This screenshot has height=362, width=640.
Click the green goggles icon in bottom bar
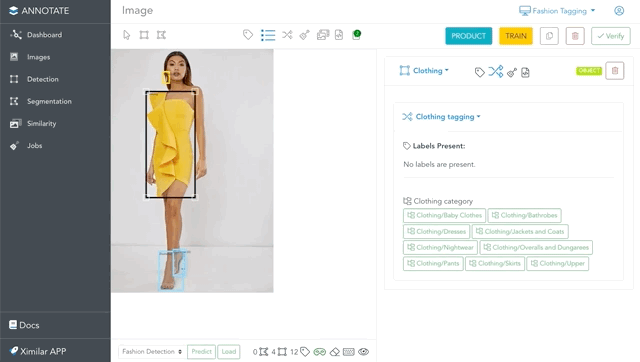320,352
